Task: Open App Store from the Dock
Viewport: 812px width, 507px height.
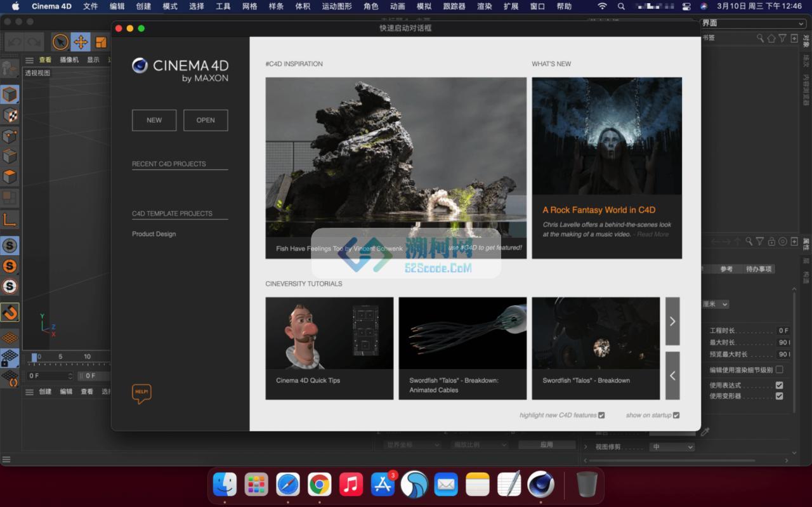Action: tap(383, 485)
